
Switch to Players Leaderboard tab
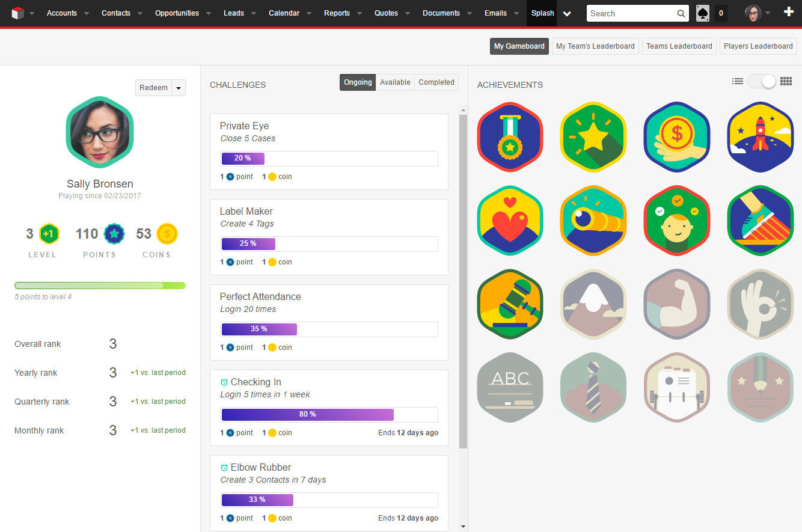tap(758, 46)
